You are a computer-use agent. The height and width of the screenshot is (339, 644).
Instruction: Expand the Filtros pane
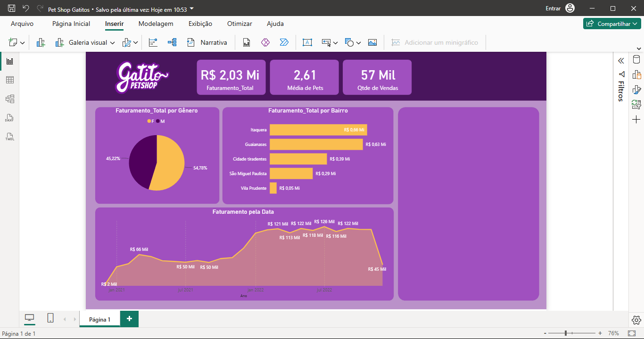(x=621, y=61)
